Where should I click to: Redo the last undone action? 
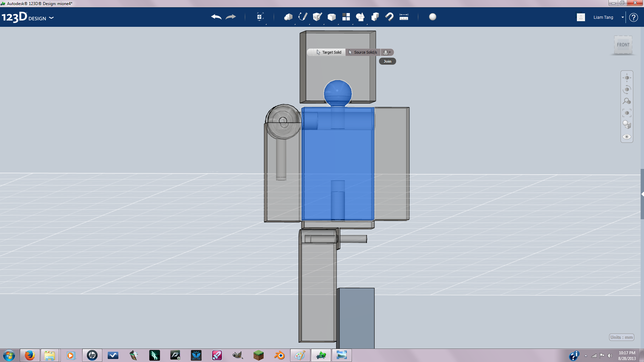coord(231,17)
